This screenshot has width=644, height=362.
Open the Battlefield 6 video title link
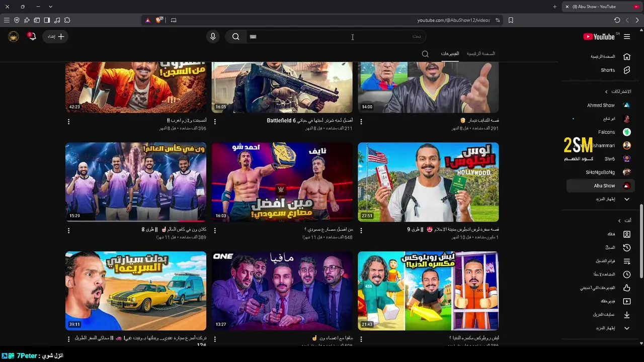pyautogui.click(x=309, y=121)
